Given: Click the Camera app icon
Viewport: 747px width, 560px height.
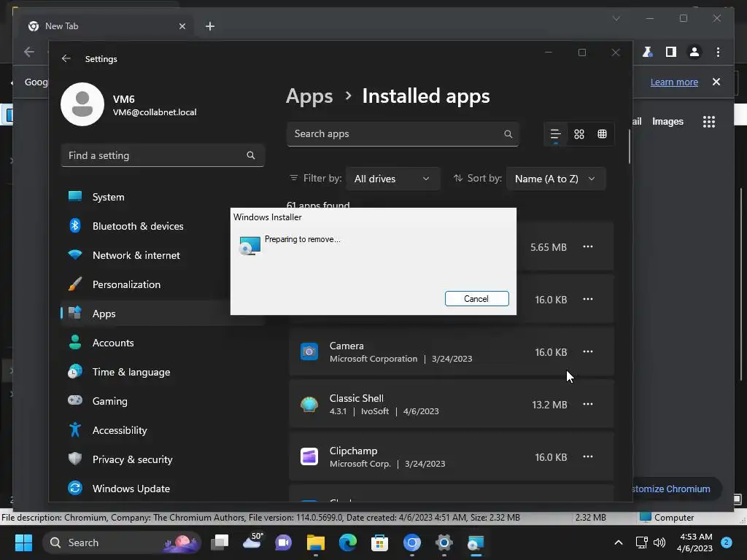Looking at the screenshot, I should pyautogui.click(x=309, y=352).
